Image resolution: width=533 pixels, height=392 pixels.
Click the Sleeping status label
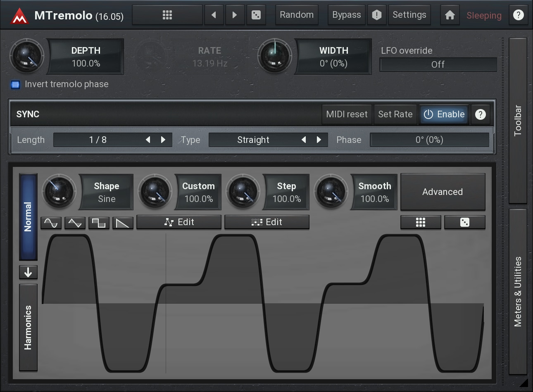484,16
